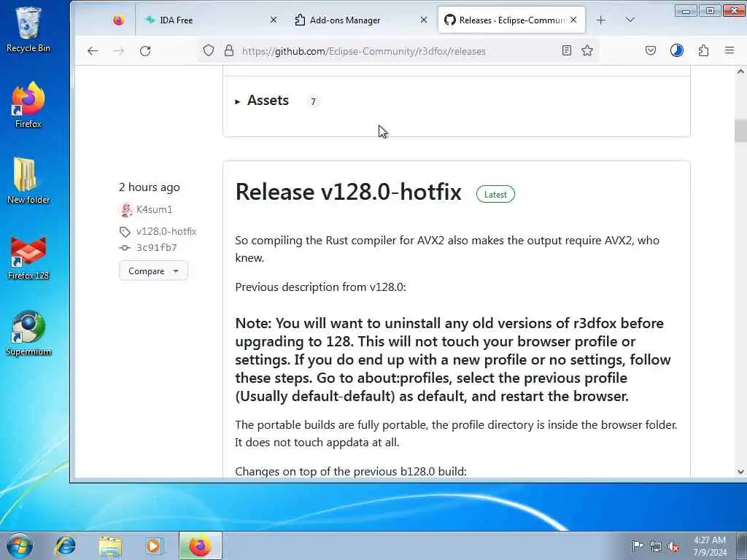Viewport: 747px width, 560px height.
Task: Click scrollbar down arrow
Action: (740, 472)
